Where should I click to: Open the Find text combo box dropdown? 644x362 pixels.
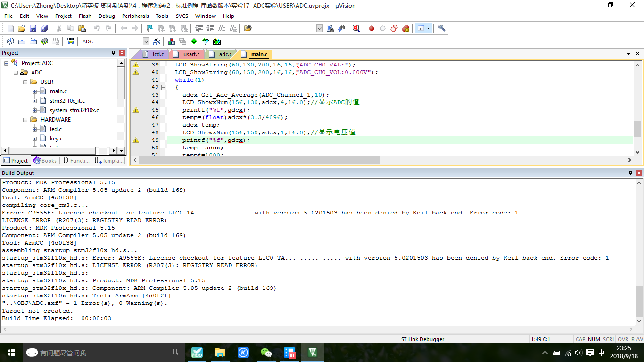319,28
